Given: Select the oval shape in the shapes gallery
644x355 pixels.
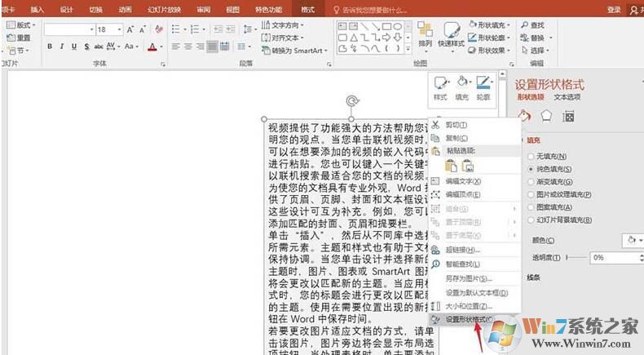Looking at the screenshot, I should 397,27.
